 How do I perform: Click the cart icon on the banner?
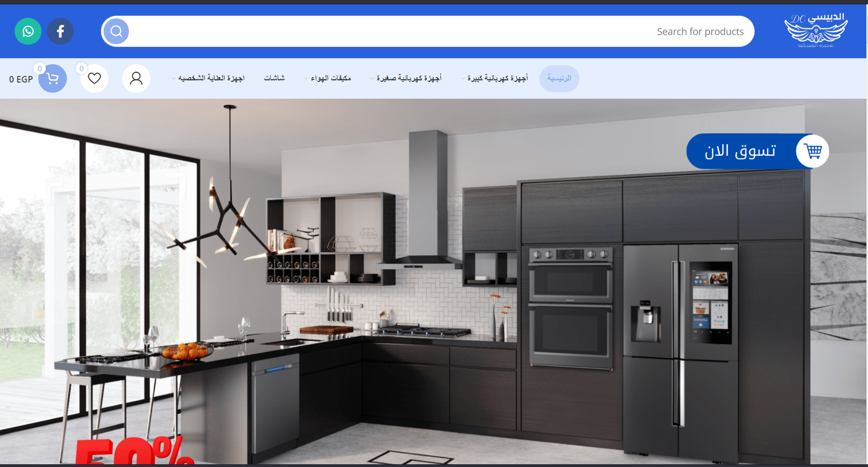click(x=813, y=151)
